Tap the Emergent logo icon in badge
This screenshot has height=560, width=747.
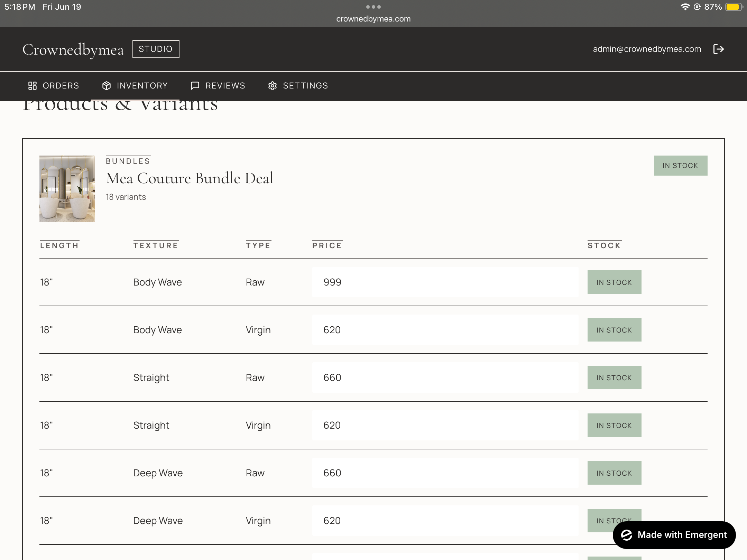(x=627, y=535)
